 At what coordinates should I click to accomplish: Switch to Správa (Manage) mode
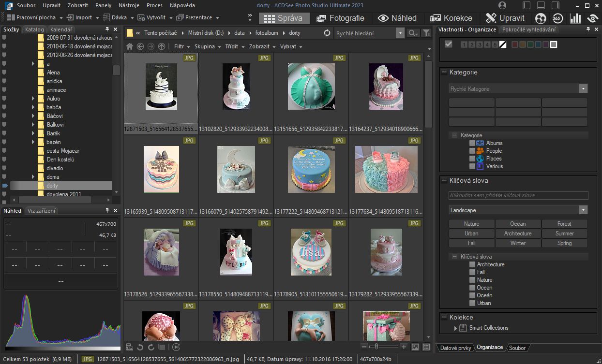(284, 18)
